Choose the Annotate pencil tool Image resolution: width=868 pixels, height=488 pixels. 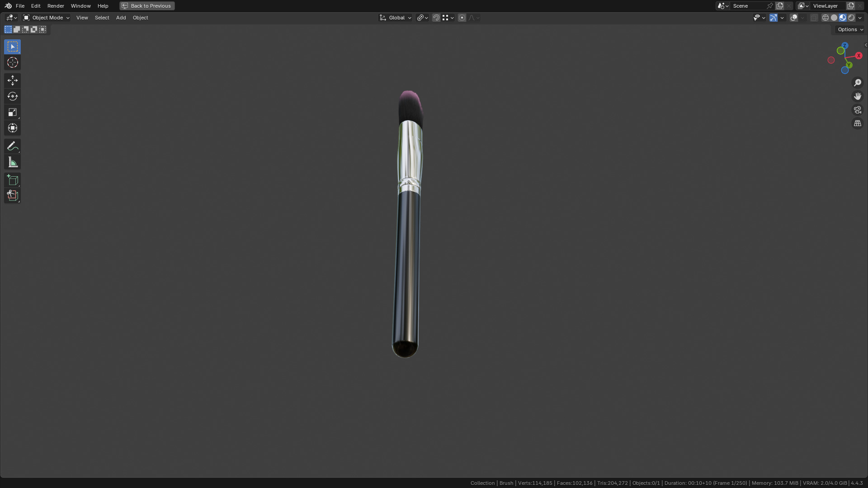[x=12, y=146]
